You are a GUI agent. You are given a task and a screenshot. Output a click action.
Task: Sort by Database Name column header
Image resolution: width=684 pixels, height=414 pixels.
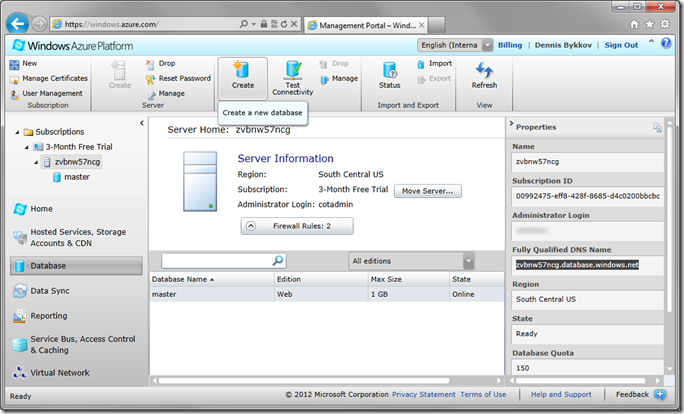point(212,279)
